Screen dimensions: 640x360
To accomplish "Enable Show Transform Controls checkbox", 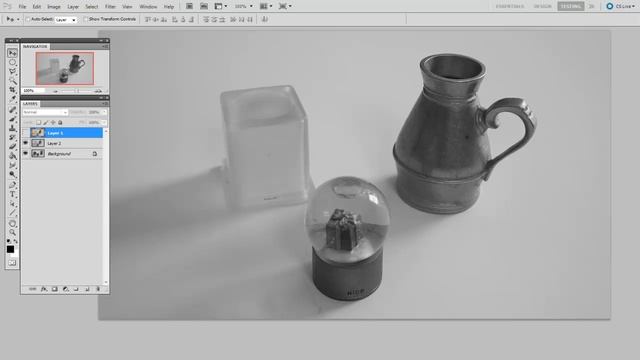I will pyautogui.click(x=86, y=19).
